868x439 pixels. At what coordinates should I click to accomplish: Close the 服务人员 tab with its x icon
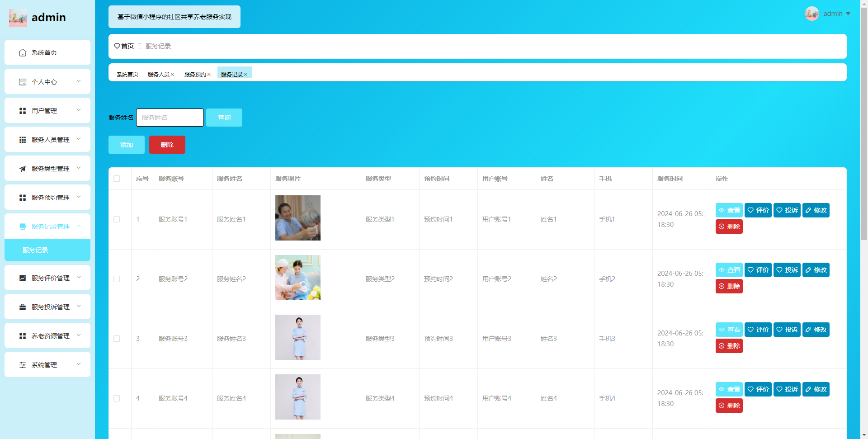tap(172, 75)
